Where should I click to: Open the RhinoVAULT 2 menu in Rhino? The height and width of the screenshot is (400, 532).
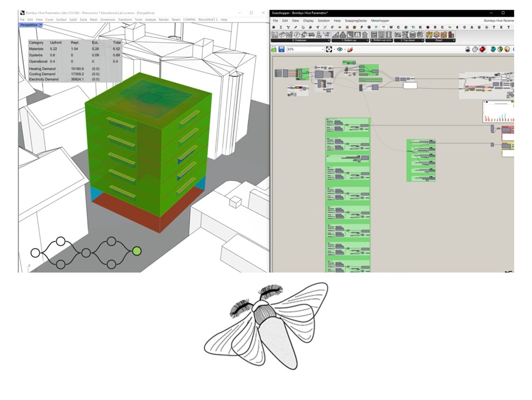pyautogui.click(x=207, y=19)
